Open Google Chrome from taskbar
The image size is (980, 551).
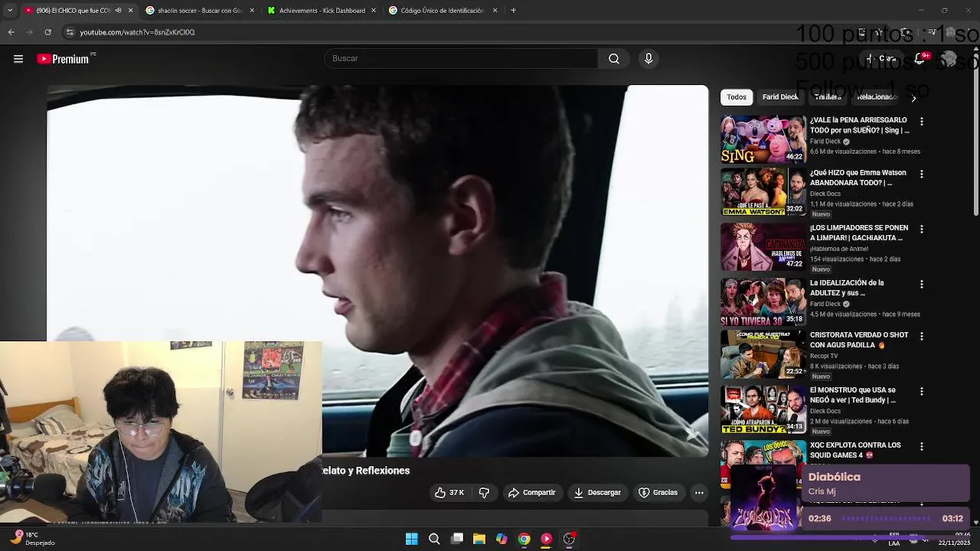(x=524, y=539)
